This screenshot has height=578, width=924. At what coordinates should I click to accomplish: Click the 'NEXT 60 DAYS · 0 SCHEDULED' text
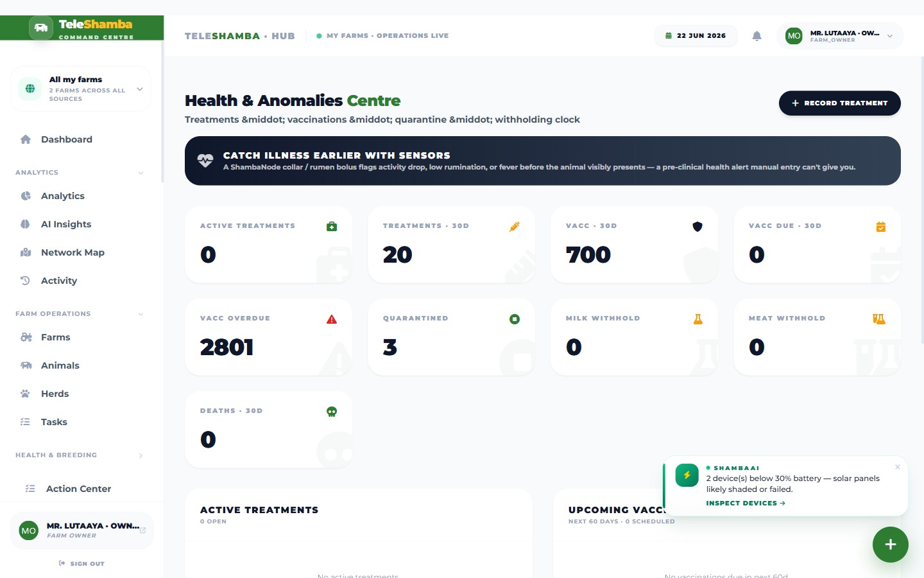pos(621,521)
